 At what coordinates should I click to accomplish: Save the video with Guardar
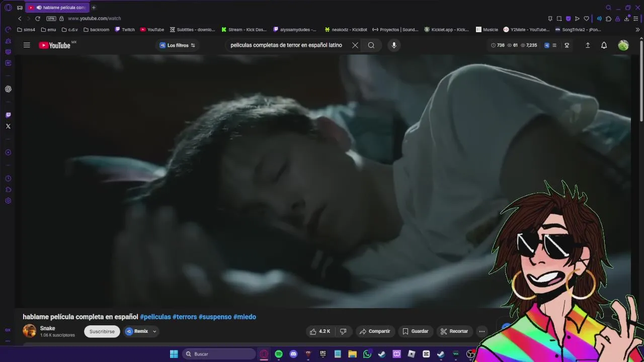[416, 331]
